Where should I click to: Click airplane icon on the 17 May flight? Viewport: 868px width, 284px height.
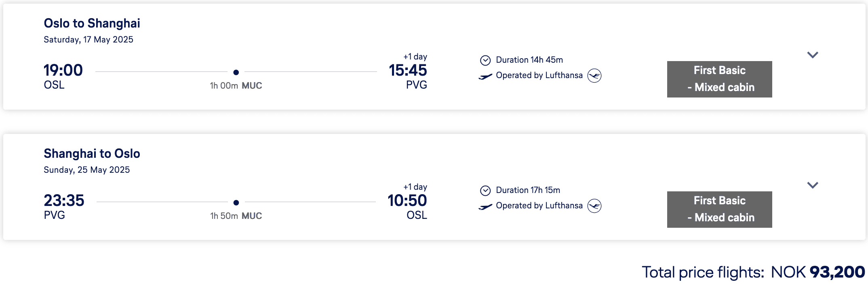pyautogui.click(x=485, y=76)
